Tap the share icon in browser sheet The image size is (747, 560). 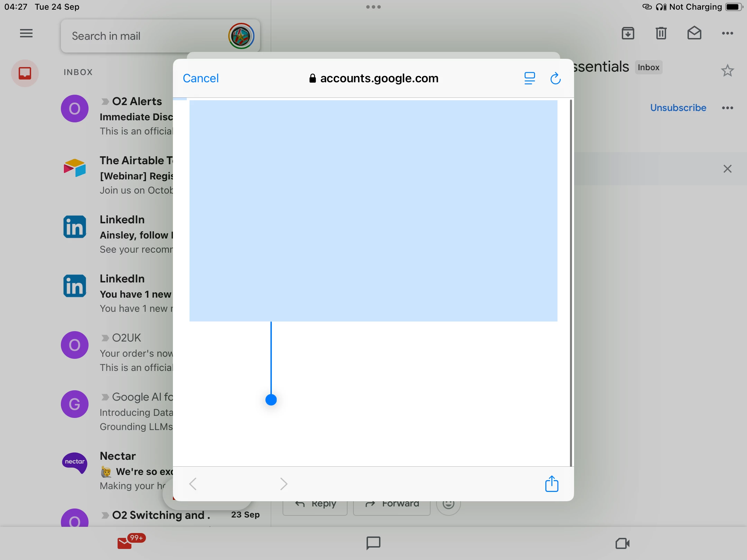point(552,484)
